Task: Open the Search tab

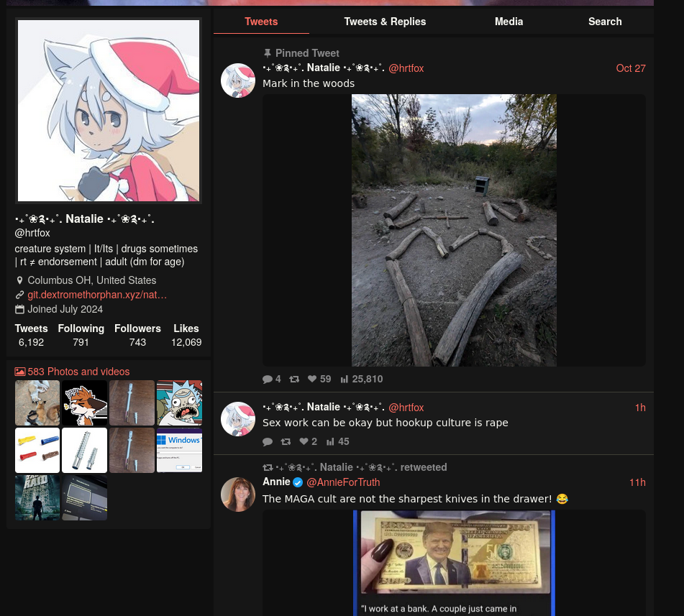Action: click(x=605, y=22)
